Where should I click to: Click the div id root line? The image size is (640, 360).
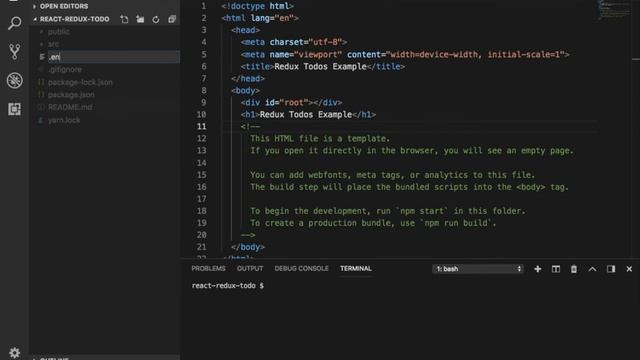[291, 102]
